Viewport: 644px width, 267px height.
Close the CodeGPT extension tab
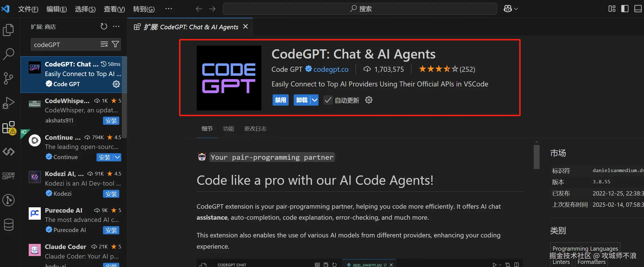[x=246, y=26]
